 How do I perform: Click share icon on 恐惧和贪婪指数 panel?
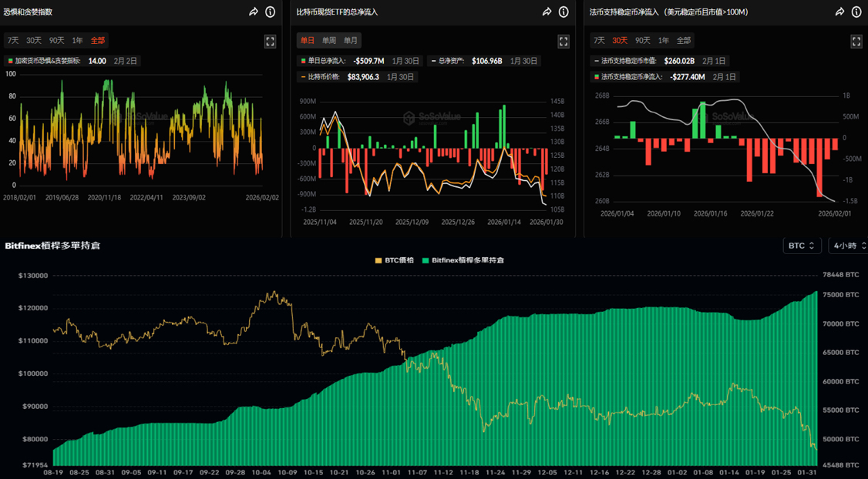(254, 12)
